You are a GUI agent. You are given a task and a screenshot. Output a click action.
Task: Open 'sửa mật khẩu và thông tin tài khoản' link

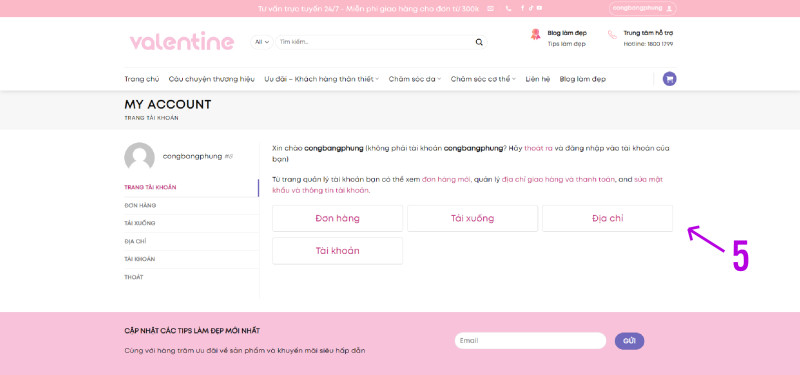468,185
